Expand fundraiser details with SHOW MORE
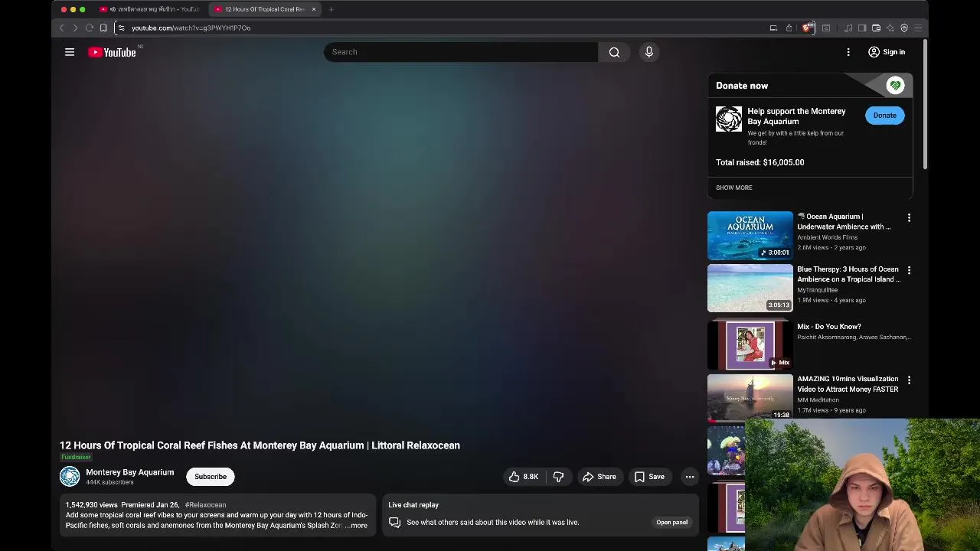The image size is (980, 551). point(733,187)
